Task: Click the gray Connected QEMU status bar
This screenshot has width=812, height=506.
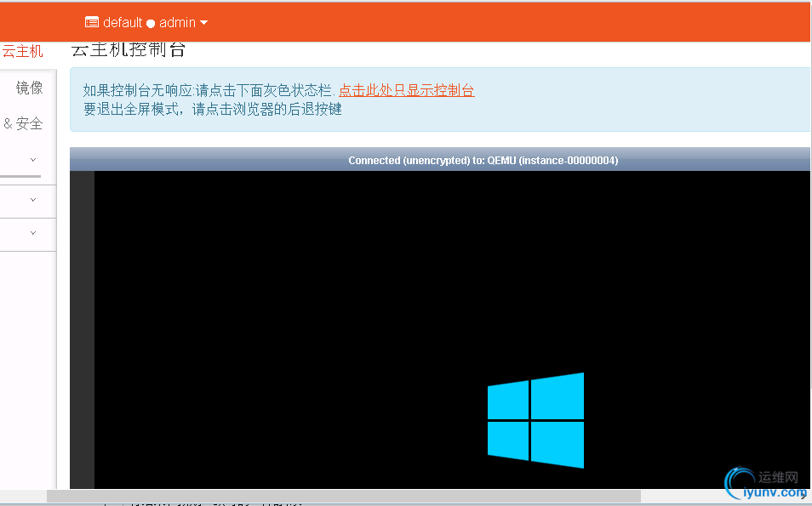Action: coord(440,160)
